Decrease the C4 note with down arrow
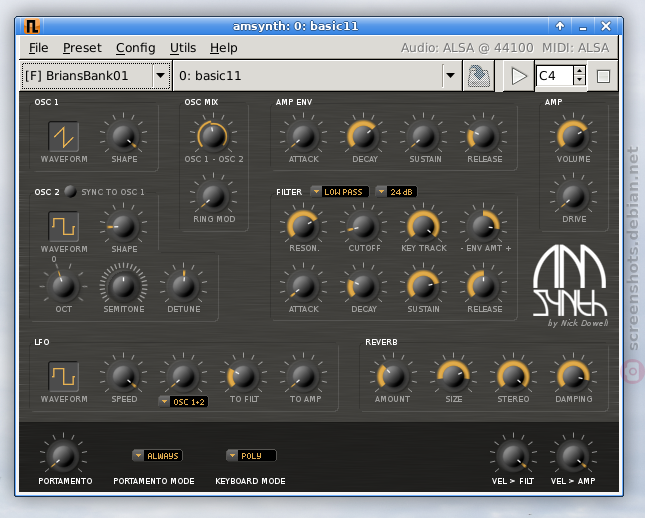645x518 pixels. pyautogui.click(x=579, y=80)
